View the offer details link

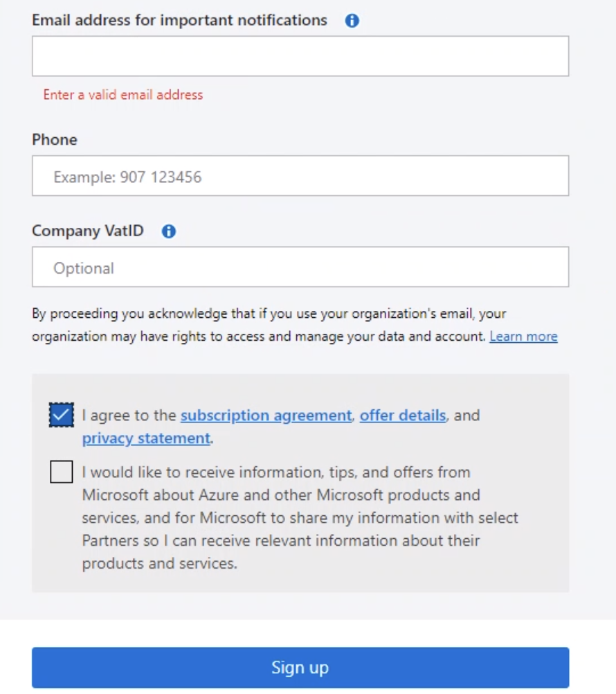point(402,416)
